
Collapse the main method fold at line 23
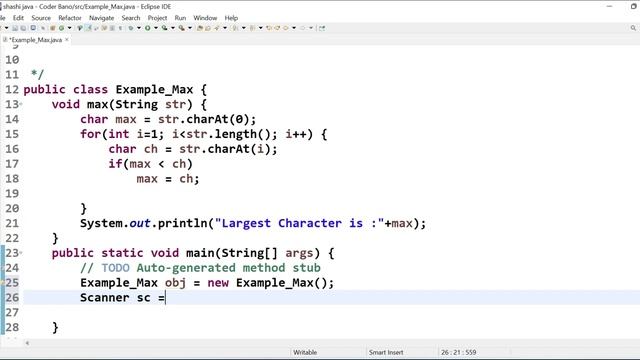(x=21, y=253)
